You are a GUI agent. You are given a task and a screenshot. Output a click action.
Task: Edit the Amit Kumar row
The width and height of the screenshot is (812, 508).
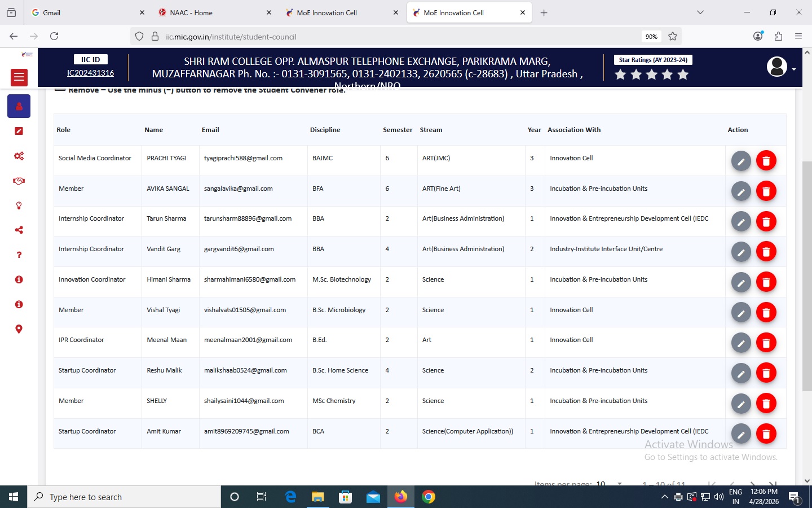tap(741, 434)
